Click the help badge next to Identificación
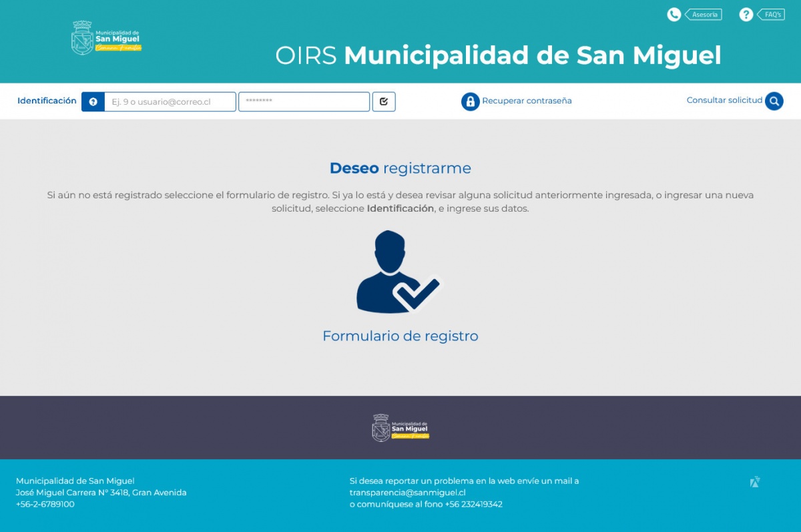The height and width of the screenshot is (532, 801). [x=93, y=101]
